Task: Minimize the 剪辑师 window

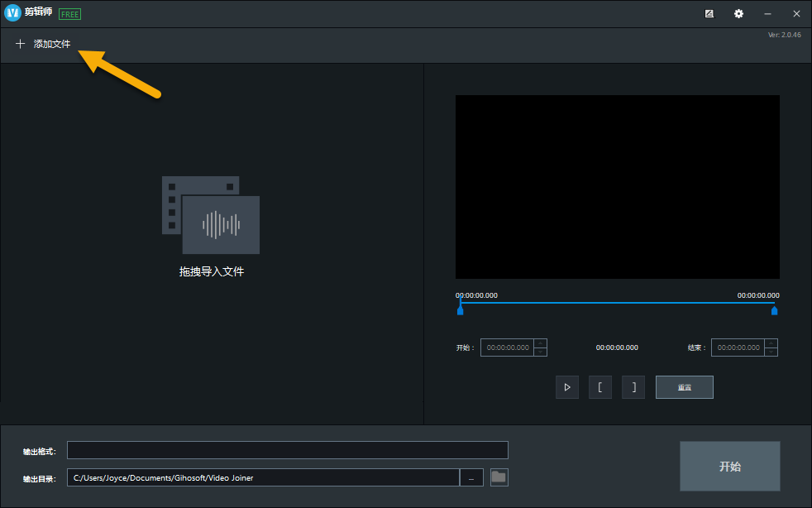Action: click(x=767, y=14)
